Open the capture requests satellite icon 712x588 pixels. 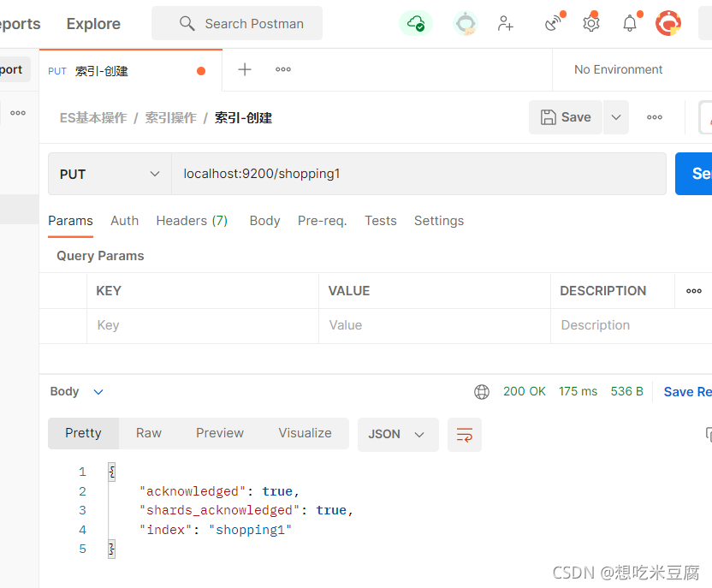pos(554,23)
